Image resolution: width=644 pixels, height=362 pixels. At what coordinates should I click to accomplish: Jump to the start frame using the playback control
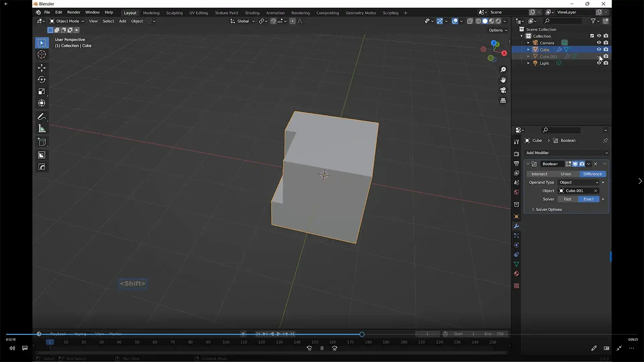coord(258,334)
